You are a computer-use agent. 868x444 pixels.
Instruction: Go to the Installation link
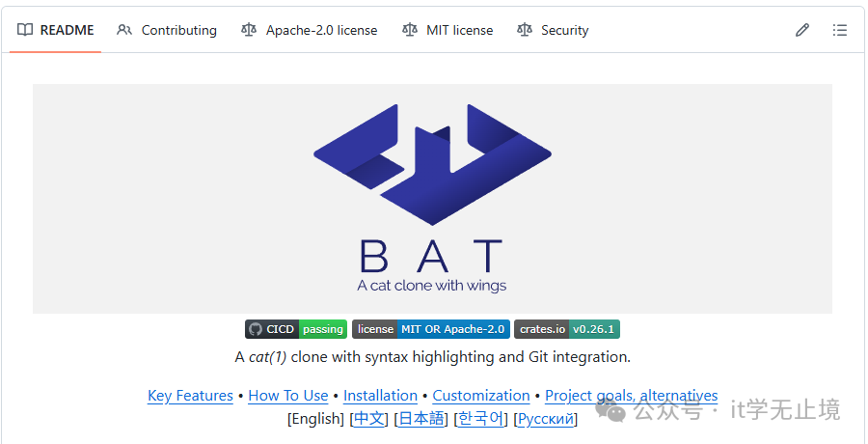(380, 396)
